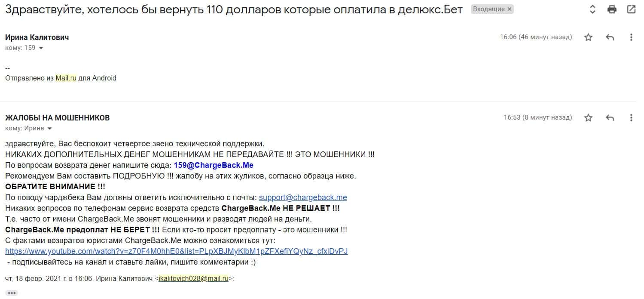Expand all messages in the thread
This screenshot has width=644, height=299.
[592, 9]
